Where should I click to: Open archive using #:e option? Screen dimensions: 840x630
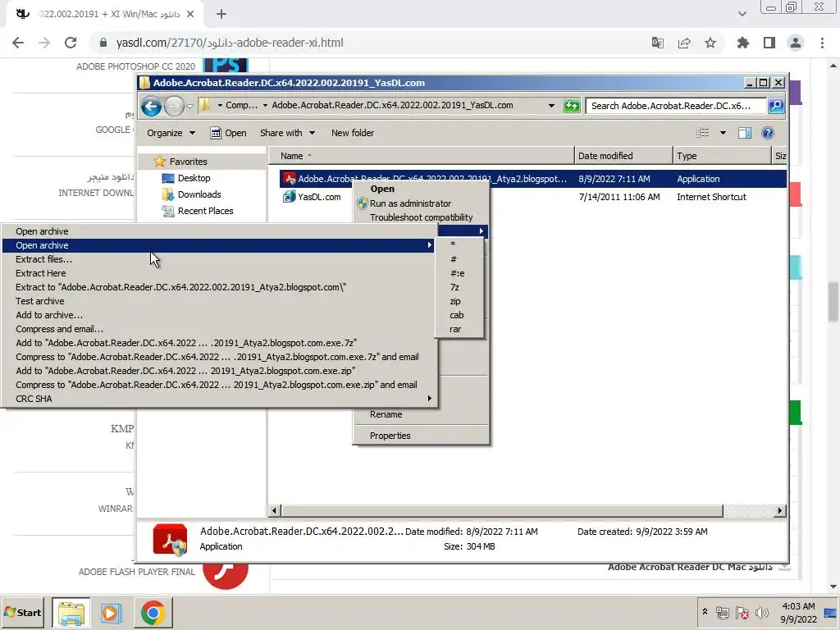click(459, 273)
